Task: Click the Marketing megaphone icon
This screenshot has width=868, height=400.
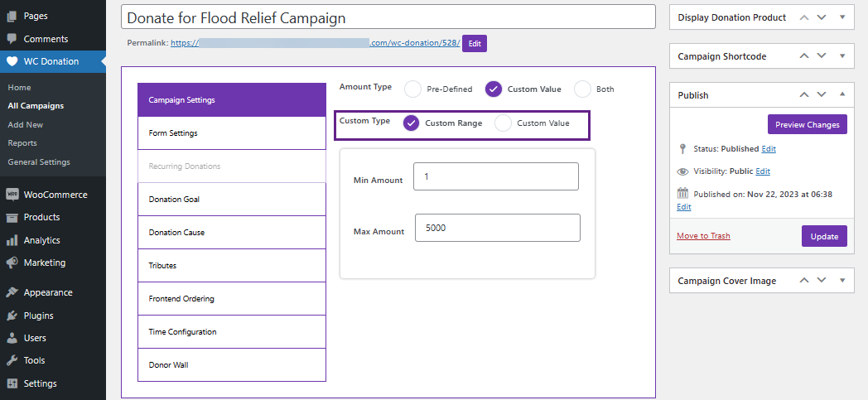Action: click(x=12, y=263)
